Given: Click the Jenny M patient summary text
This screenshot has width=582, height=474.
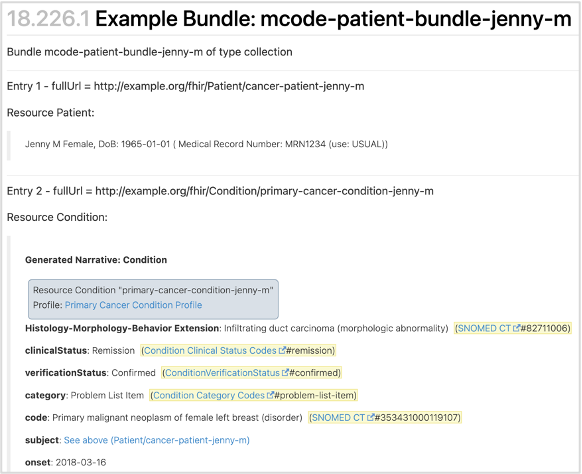Looking at the screenshot, I should (x=206, y=144).
